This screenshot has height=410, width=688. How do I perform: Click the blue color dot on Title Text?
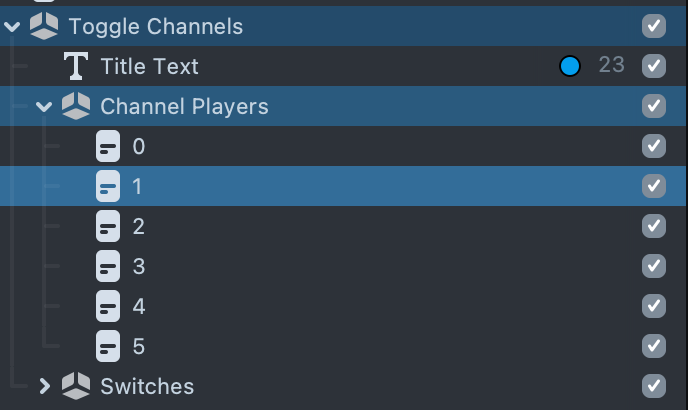point(570,66)
